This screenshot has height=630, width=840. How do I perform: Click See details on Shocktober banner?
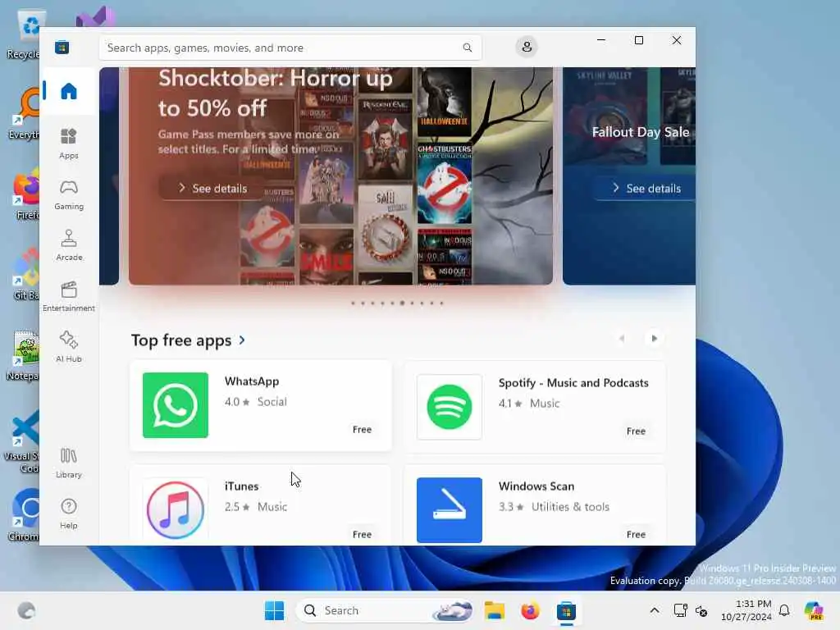point(212,188)
